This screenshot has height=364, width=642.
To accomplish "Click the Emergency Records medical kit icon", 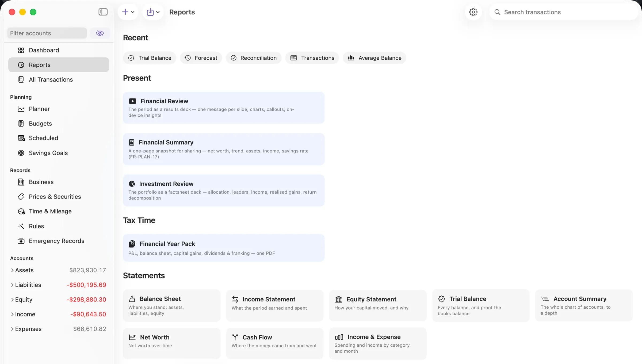I will (21, 241).
